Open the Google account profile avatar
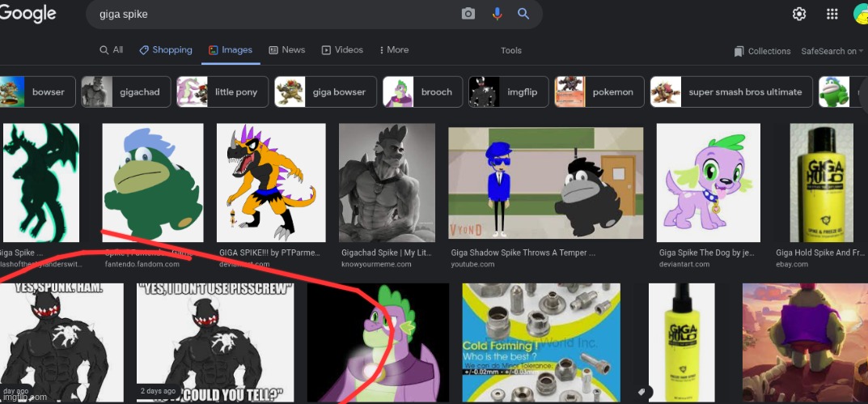Screen dimensions: 868x404 pyautogui.click(x=860, y=14)
